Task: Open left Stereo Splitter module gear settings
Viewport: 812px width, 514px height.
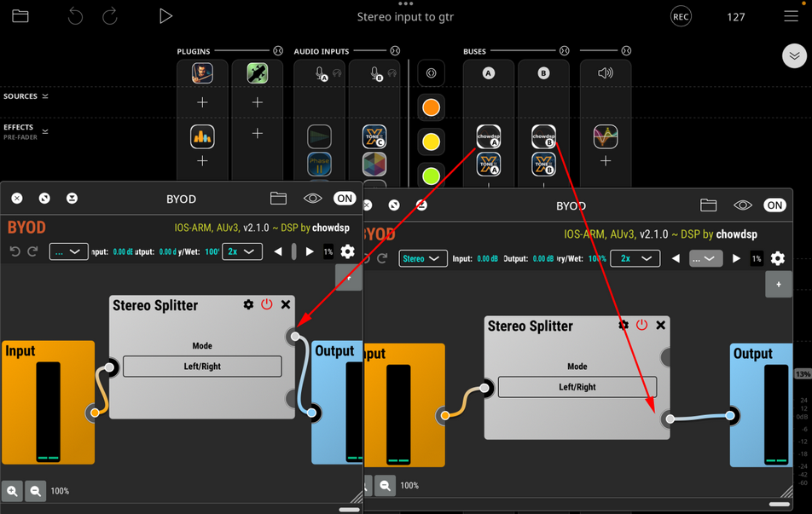Action: pos(248,304)
